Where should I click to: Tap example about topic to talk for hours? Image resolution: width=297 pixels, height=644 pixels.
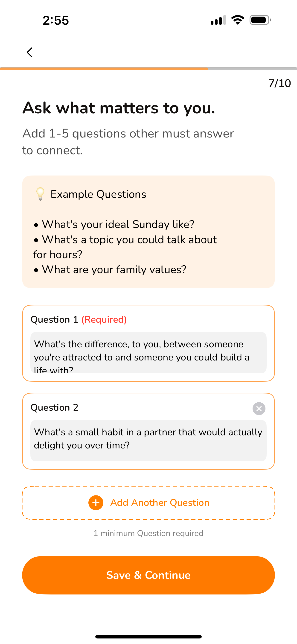[x=125, y=247]
